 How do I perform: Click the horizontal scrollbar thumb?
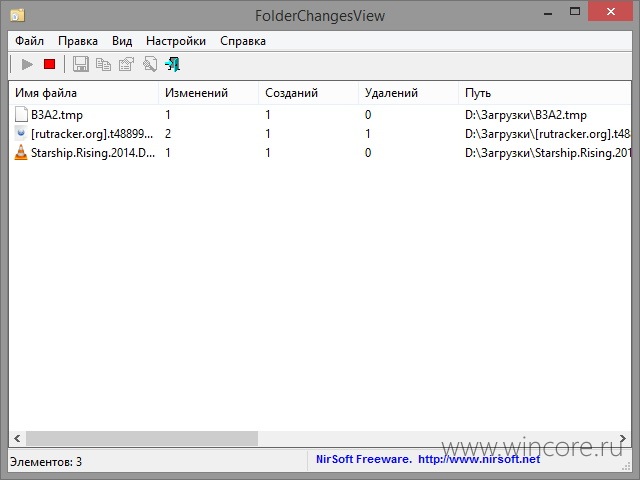click(x=142, y=438)
